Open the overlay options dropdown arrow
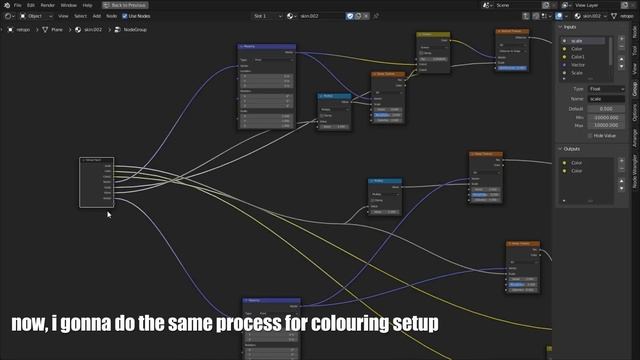Screen dimensions: 640x360 click(x=566, y=16)
